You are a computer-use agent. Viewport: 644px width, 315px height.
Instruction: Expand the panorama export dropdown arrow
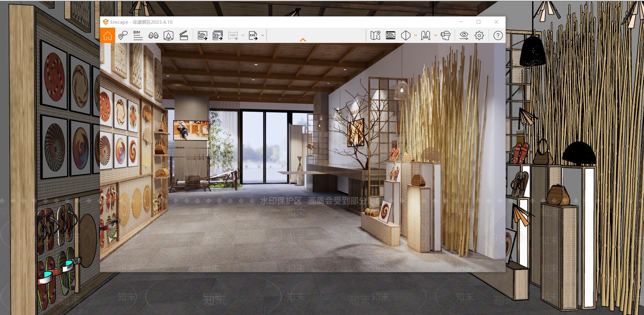(x=243, y=35)
